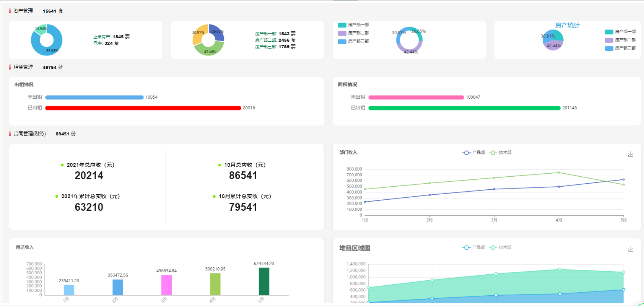Click the 已出租 red bar showing 20016
Image resolution: width=644 pixels, height=306 pixels.
click(143, 108)
